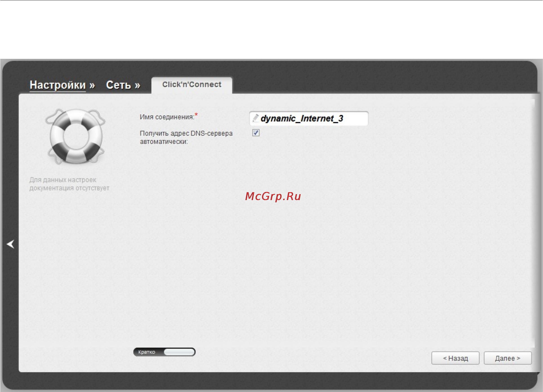Open the Настройки breadcrumb link
Image resolution: width=543 pixels, height=392 pixels.
[x=58, y=85]
